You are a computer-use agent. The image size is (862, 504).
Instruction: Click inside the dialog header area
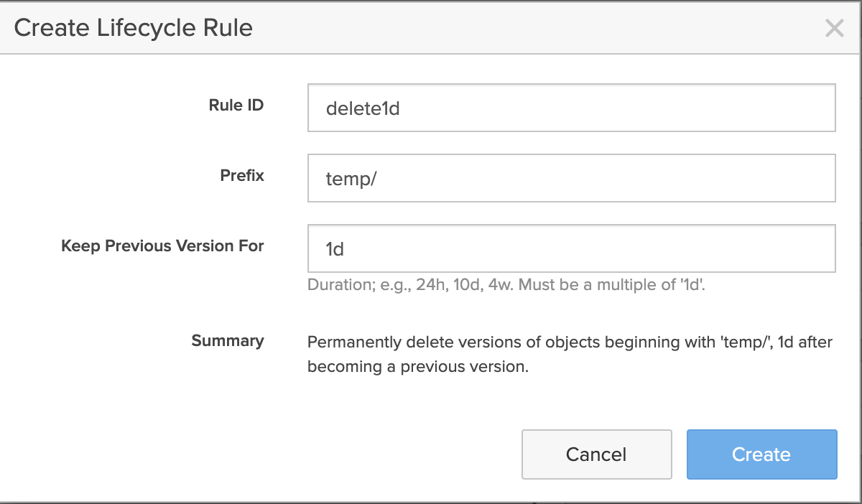click(x=431, y=27)
